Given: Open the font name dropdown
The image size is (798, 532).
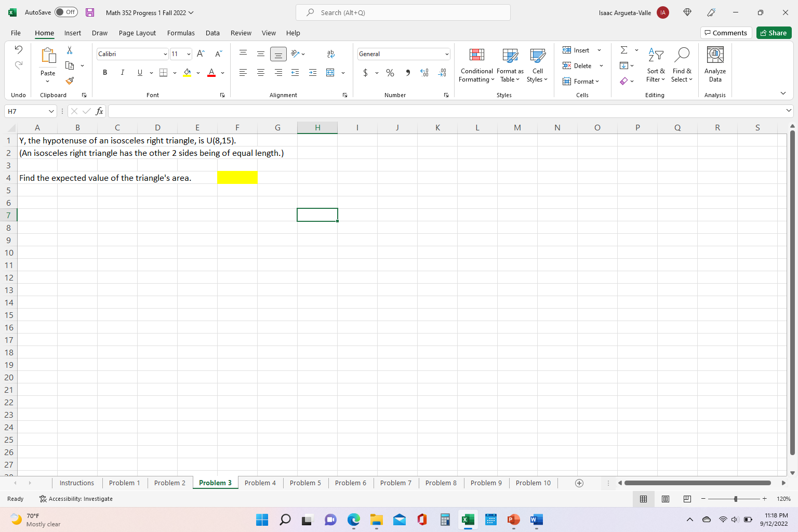Looking at the screenshot, I should (165, 54).
